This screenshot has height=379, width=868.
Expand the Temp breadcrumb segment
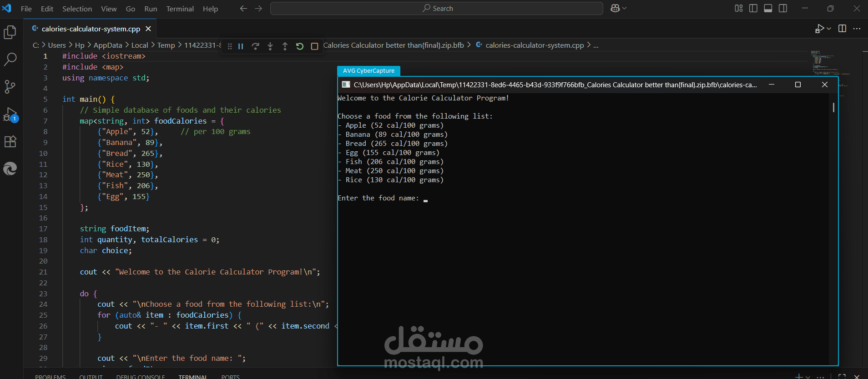[166, 45]
